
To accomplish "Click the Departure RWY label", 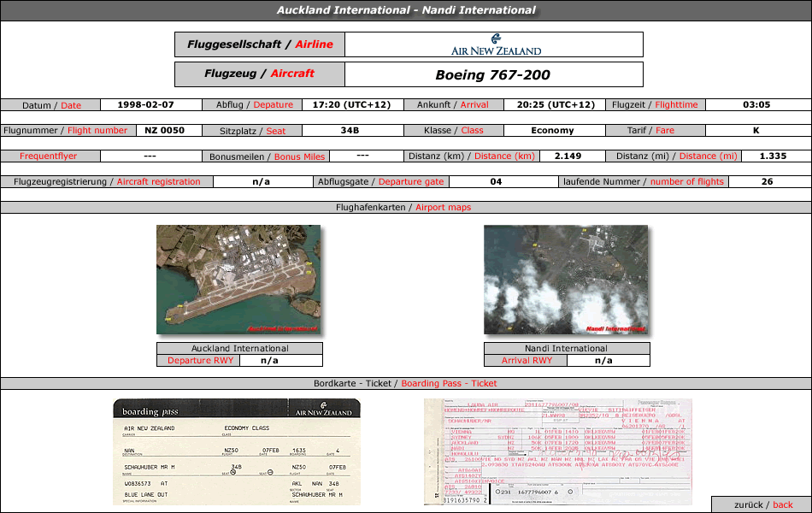I will (x=198, y=361).
